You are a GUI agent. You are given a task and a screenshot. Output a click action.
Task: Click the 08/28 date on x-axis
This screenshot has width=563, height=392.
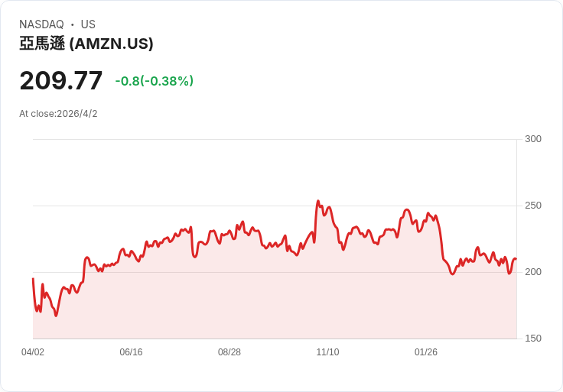coord(229,352)
